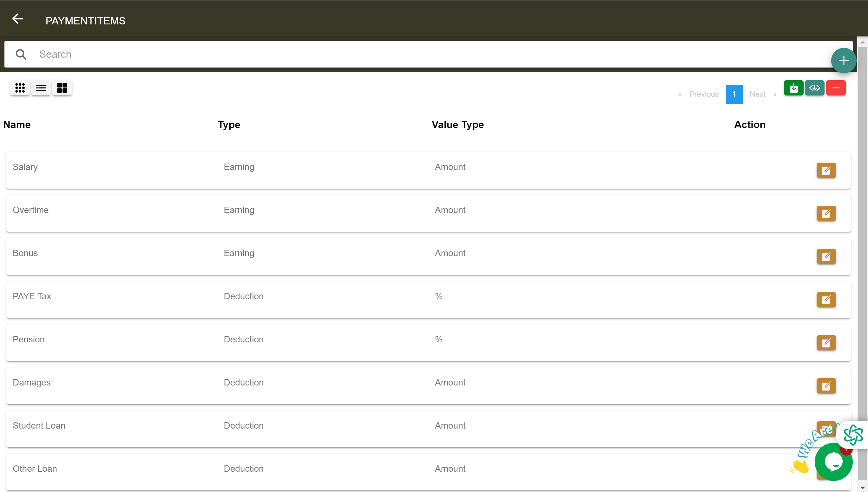Image resolution: width=868 pixels, height=492 pixels.
Task: Edit the Damages deduction item
Action: [826, 386]
